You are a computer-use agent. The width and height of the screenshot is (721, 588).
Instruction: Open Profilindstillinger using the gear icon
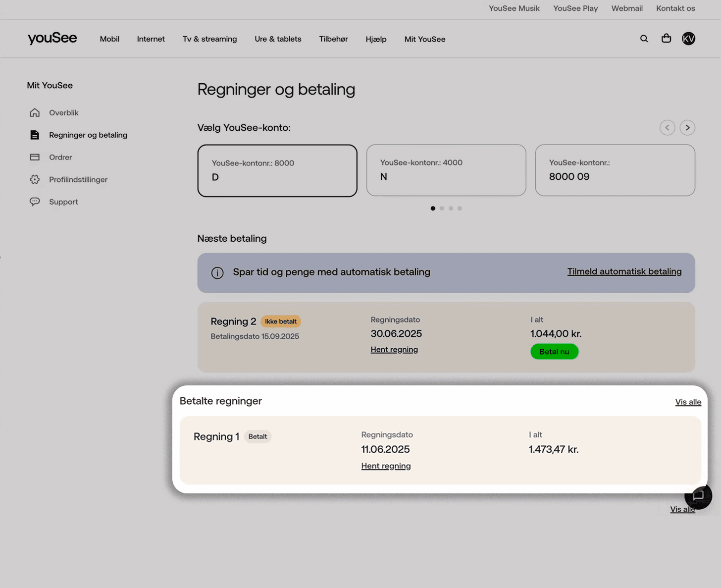(35, 179)
